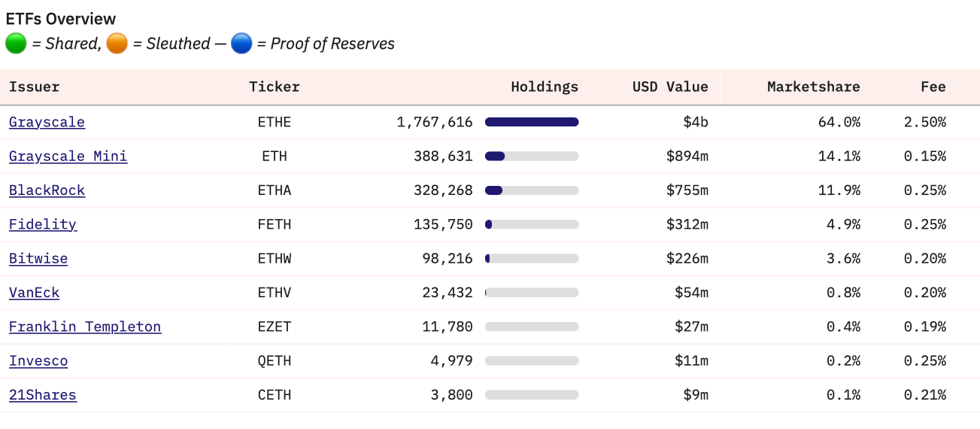Click BlackRock's ETHA holdings bar
This screenshot has height=429, width=980.
pyautogui.click(x=532, y=190)
